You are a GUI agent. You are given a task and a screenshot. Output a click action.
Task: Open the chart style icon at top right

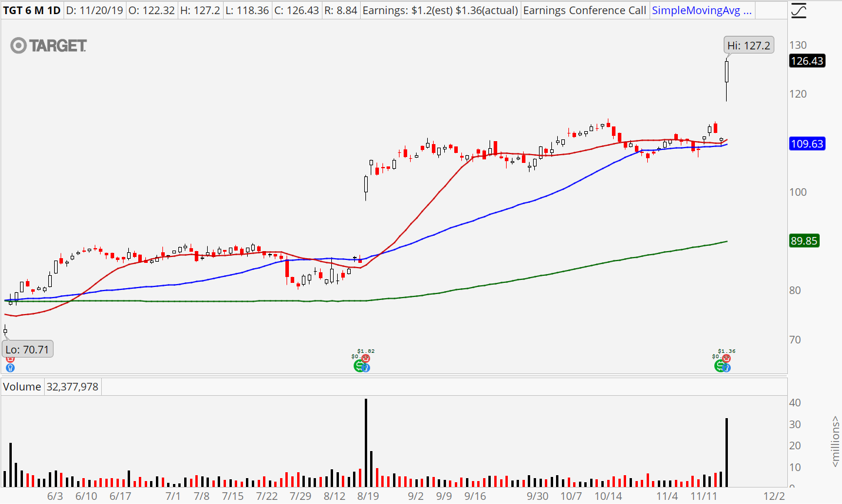798,11
